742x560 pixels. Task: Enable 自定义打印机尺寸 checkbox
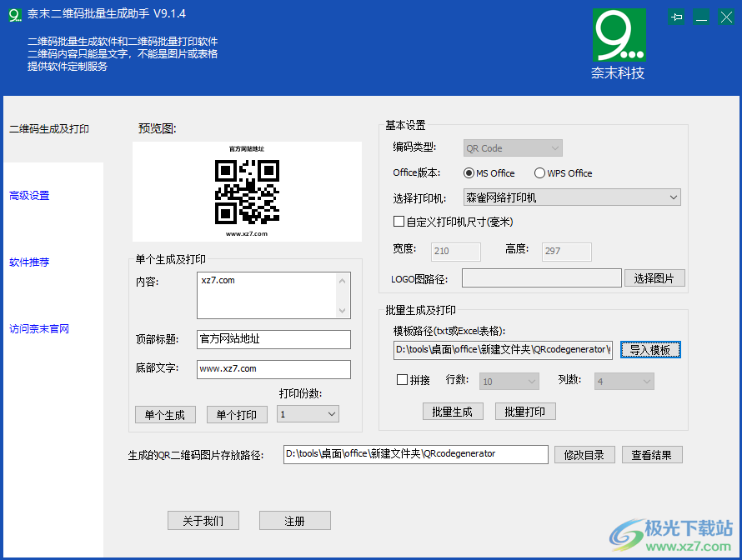(399, 222)
